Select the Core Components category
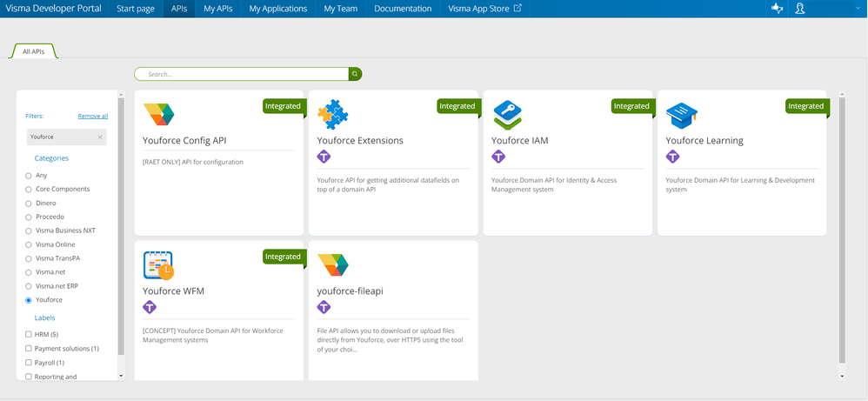The image size is (868, 401). 28,190
